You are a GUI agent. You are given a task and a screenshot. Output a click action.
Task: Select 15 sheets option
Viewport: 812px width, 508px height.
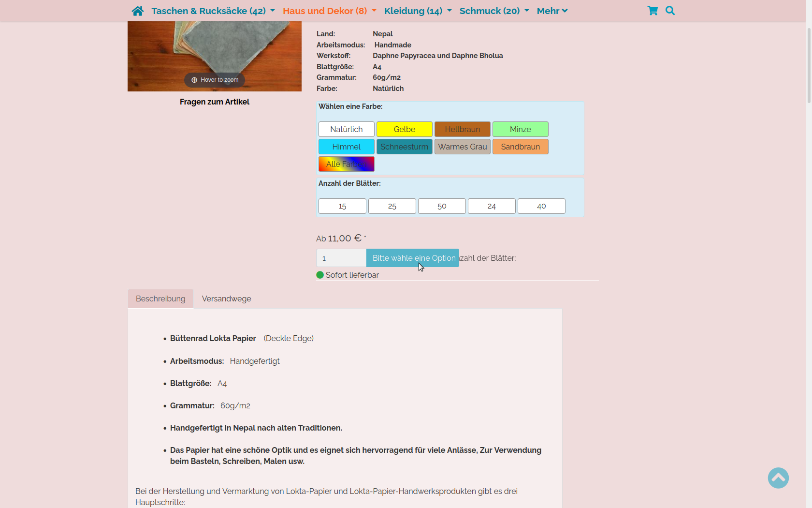click(x=342, y=206)
